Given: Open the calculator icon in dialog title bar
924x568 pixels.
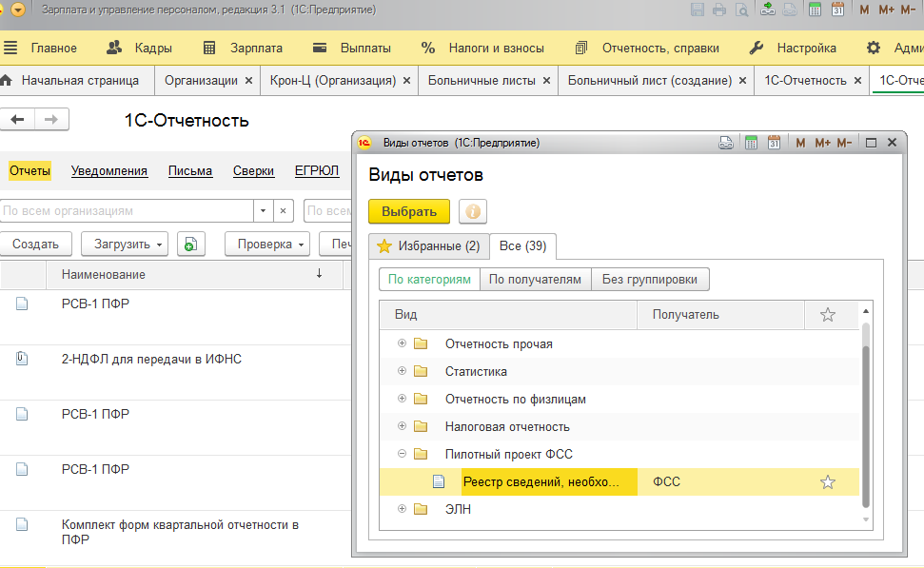Looking at the screenshot, I should (x=751, y=143).
